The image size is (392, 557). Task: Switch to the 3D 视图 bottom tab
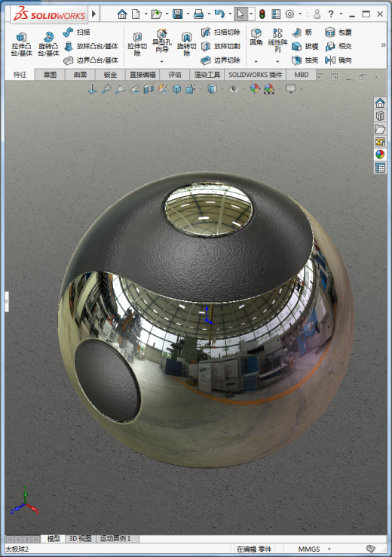click(x=80, y=539)
